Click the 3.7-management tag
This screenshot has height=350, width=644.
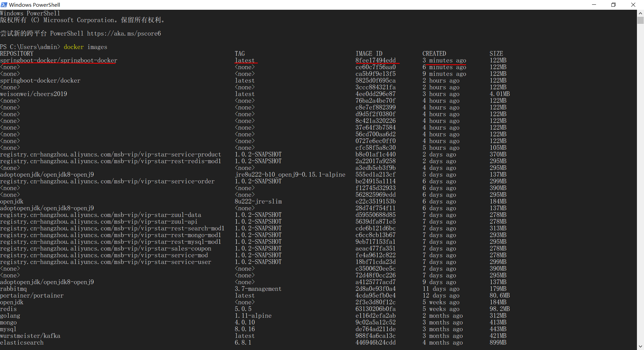click(x=258, y=289)
